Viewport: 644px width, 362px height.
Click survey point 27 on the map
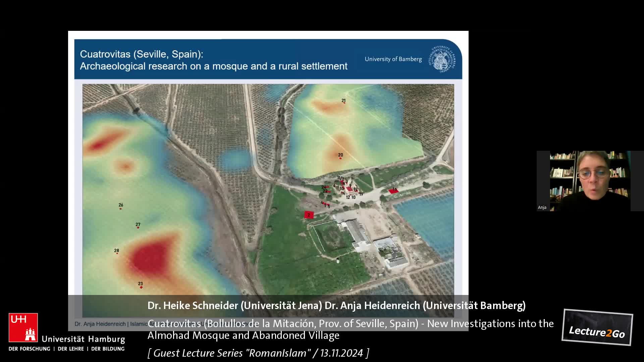pos(138,226)
